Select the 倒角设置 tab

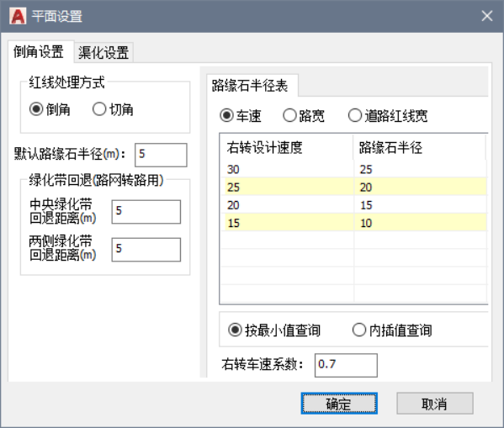(39, 52)
